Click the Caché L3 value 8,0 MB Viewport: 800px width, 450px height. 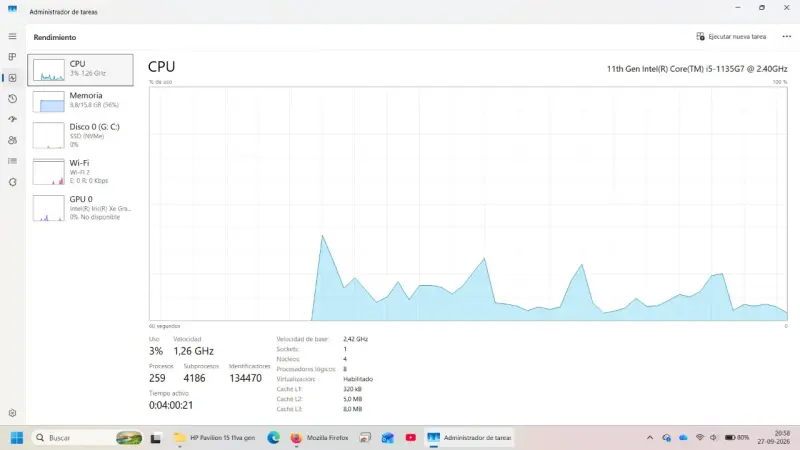click(x=353, y=409)
